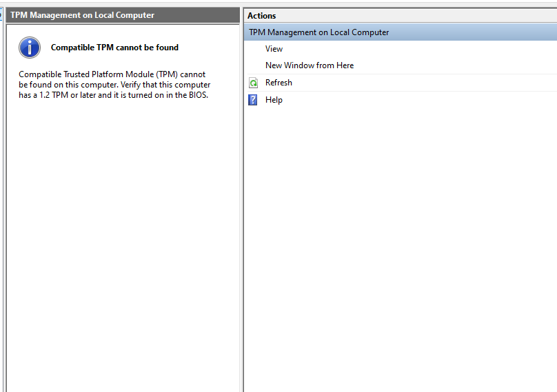Click the Compatible Trusted Platform Module description paragraph
This screenshot has width=557, height=392.
point(114,85)
